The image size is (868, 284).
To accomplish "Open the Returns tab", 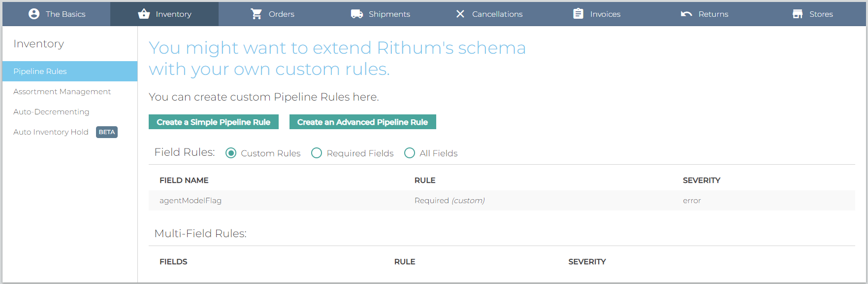I will click(704, 14).
